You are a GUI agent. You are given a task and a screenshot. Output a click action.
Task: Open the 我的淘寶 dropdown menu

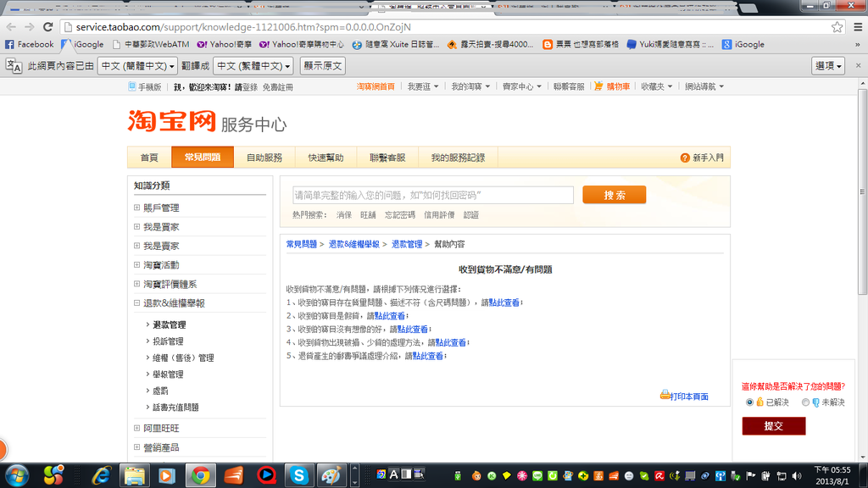470,86
